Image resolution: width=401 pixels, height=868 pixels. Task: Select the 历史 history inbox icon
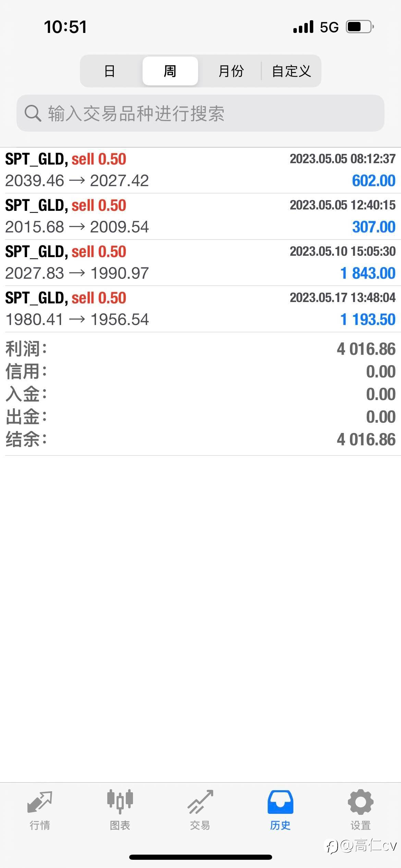pyautogui.click(x=280, y=802)
